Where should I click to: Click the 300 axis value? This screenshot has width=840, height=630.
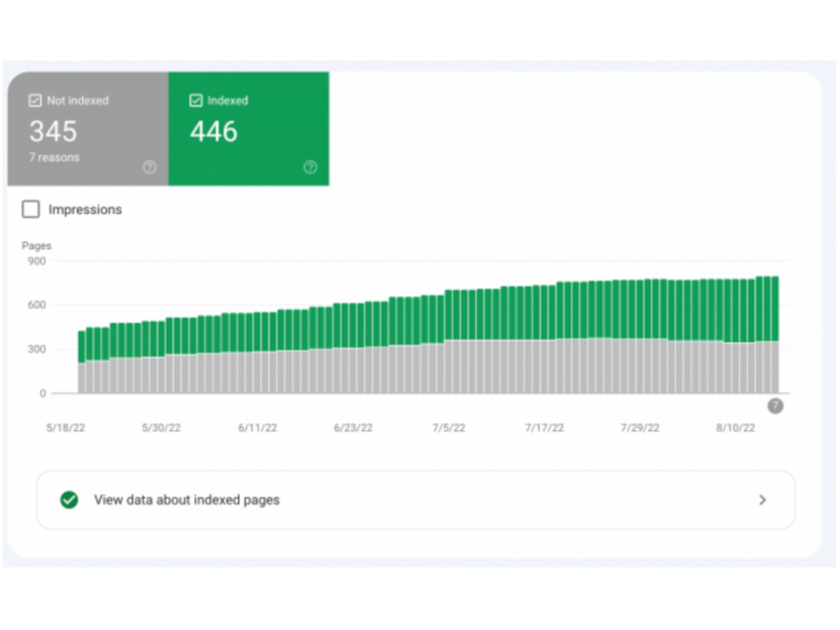[37, 349]
